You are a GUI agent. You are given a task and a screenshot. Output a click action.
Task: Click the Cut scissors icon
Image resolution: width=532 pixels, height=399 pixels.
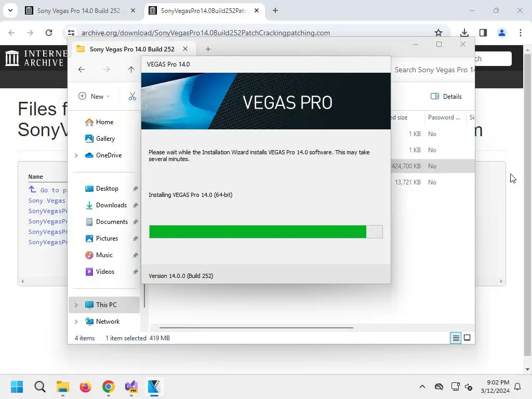click(x=132, y=96)
